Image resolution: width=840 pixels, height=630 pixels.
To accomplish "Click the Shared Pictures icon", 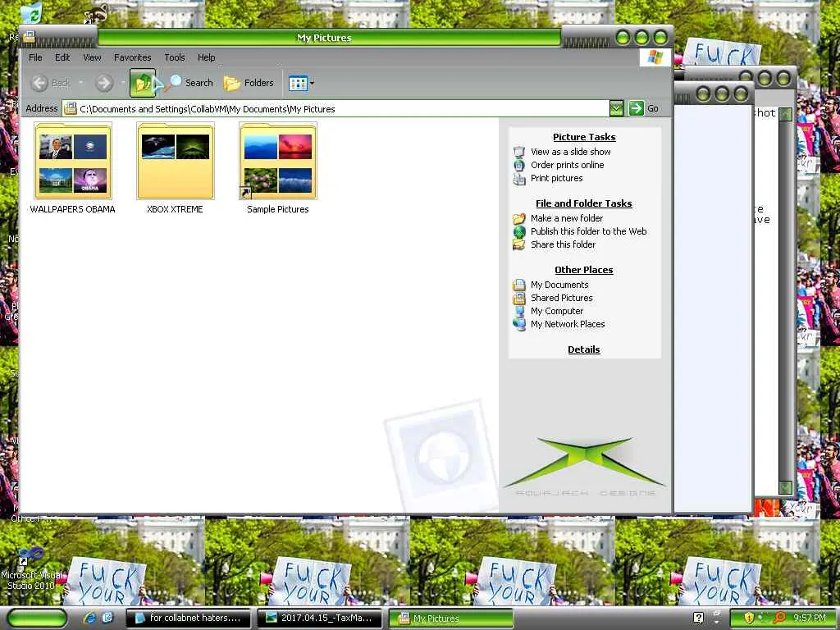I will [x=519, y=299].
